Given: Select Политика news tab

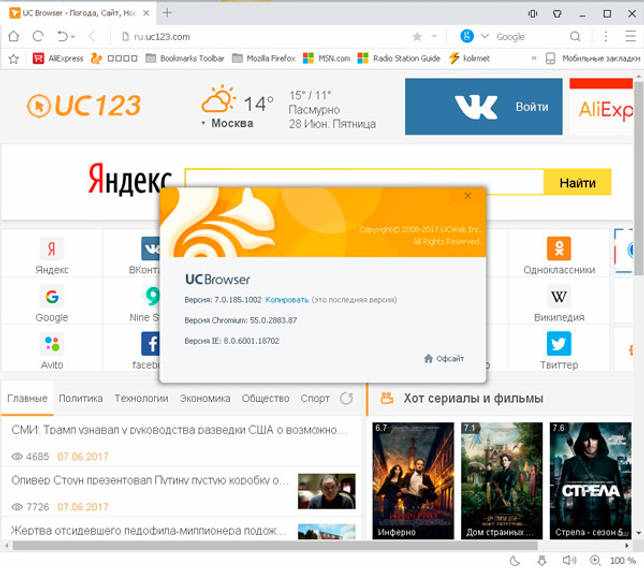Looking at the screenshot, I should click(80, 398).
